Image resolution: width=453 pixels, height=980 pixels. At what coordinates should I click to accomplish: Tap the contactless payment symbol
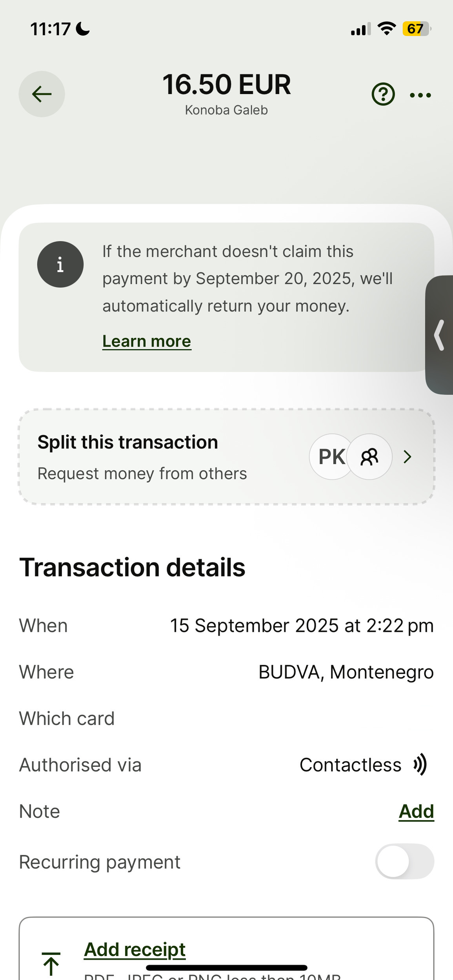click(420, 764)
